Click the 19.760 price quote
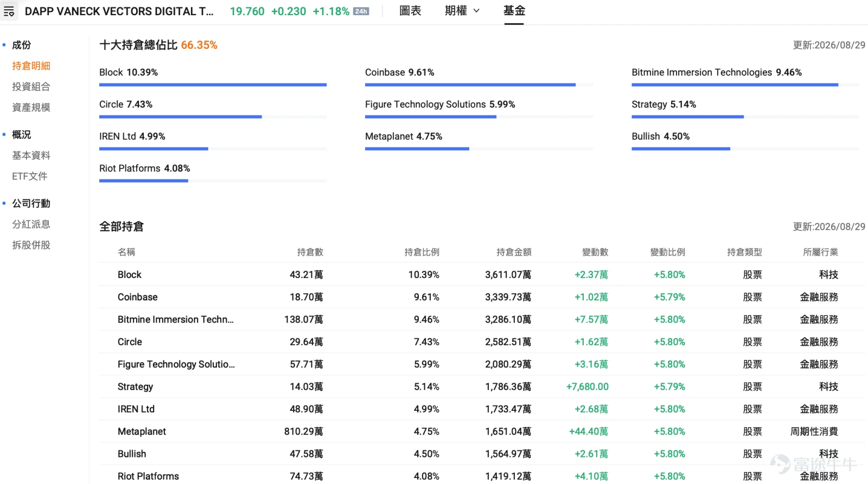This screenshot has height=484, width=868. pos(247,11)
